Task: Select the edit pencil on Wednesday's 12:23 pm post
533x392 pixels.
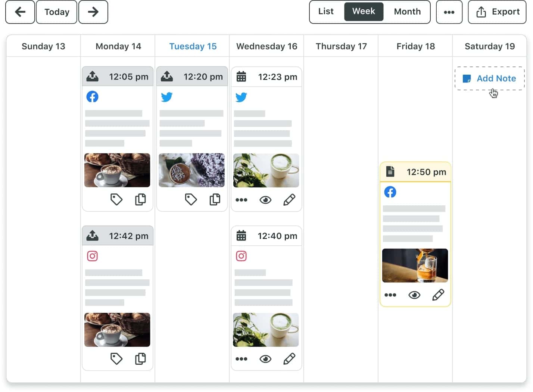Action: pos(289,200)
